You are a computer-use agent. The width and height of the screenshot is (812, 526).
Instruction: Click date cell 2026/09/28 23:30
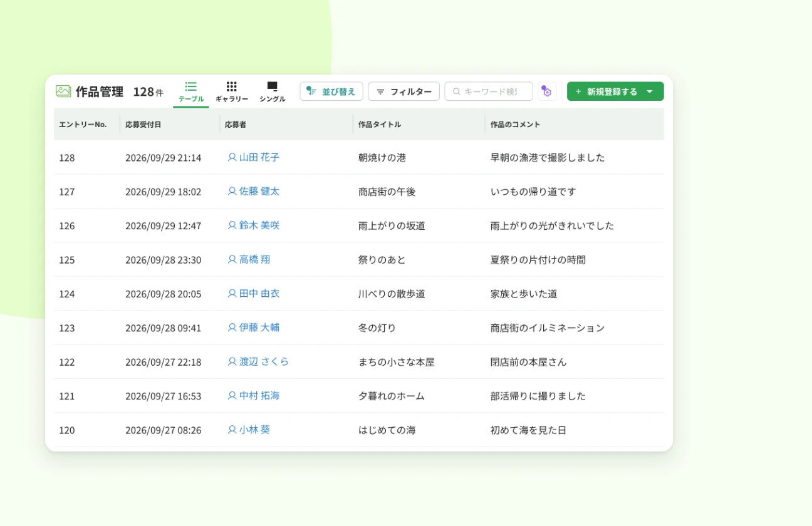(164, 260)
